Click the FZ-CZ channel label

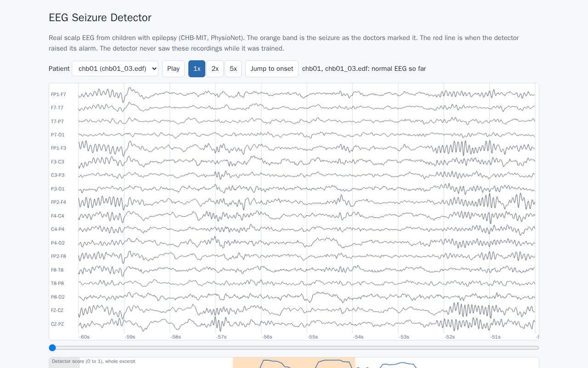coord(57,310)
